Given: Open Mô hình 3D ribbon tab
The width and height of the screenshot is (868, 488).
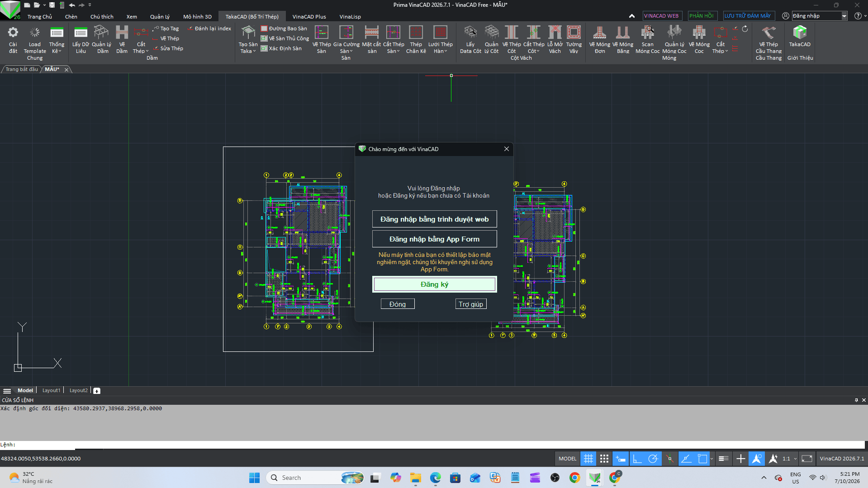Looking at the screenshot, I should pyautogui.click(x=197, y=17).
